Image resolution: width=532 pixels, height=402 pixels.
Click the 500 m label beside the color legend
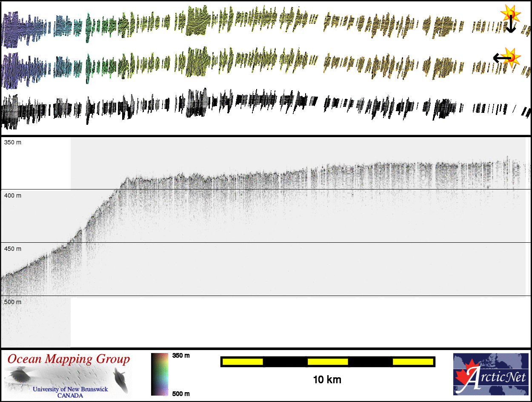(181, 393)
